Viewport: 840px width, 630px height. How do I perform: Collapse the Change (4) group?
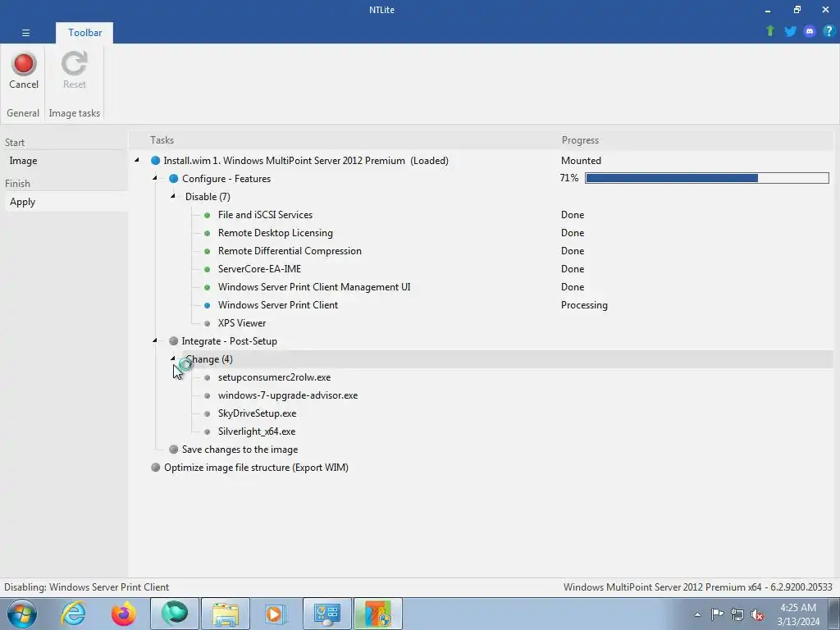pyautogui.click(x=173, y=358)
